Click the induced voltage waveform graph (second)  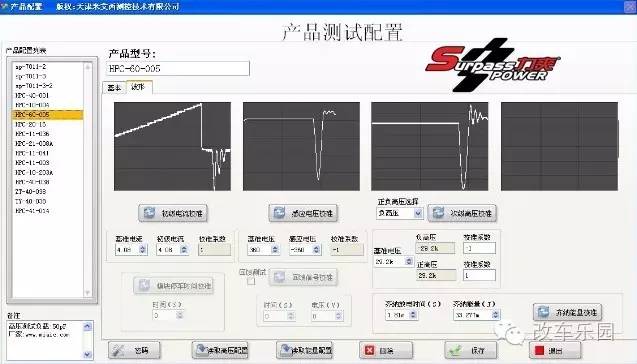pyautogui.click(x=301, y=146)
